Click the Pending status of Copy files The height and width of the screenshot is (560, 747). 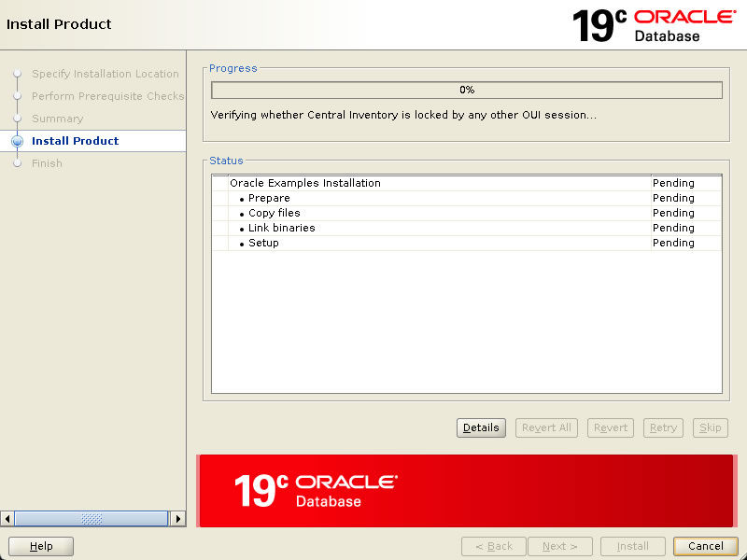[673, 213]
